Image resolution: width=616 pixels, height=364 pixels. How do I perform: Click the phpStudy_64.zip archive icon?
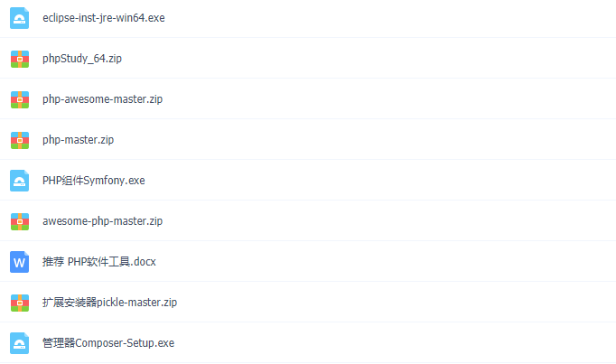click(x=20, y=59)
